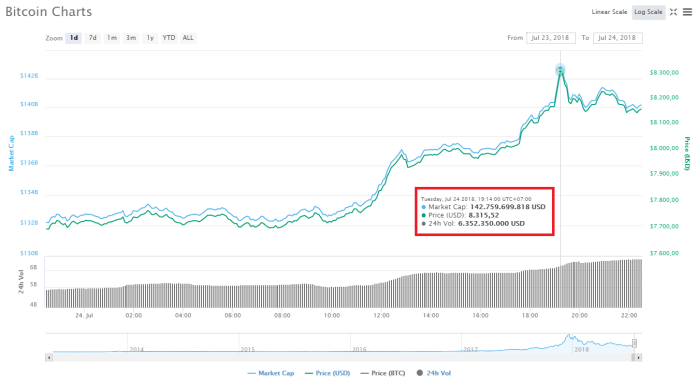The image size is (696, 380).
Task: Edit the From date field Jul 23, 2018
Action: 550,38
